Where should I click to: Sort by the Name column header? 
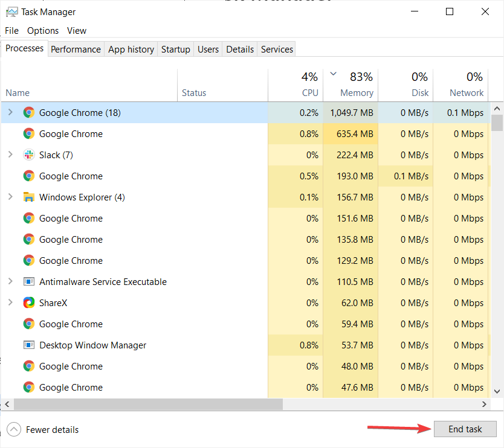[89, 85]
